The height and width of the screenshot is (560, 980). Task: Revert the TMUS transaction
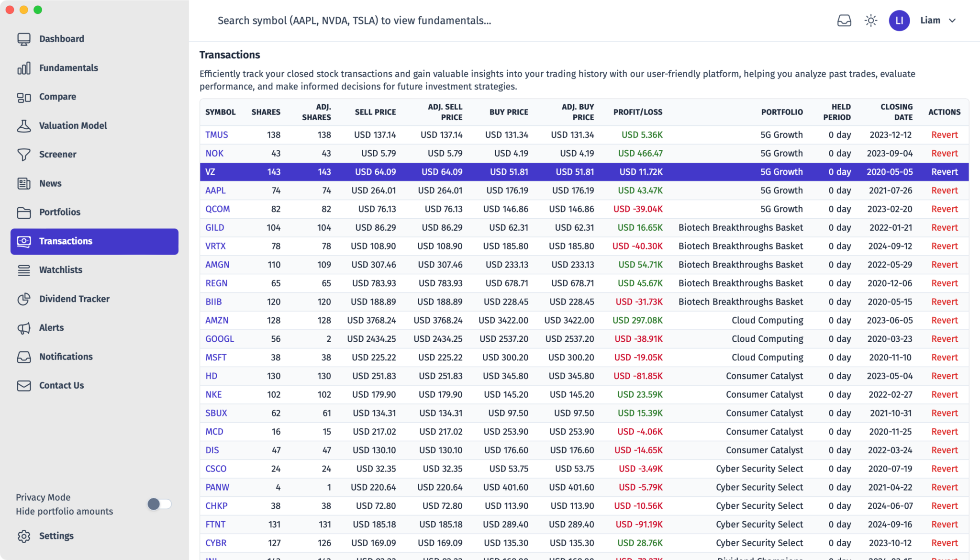click(x=945, y=135)
